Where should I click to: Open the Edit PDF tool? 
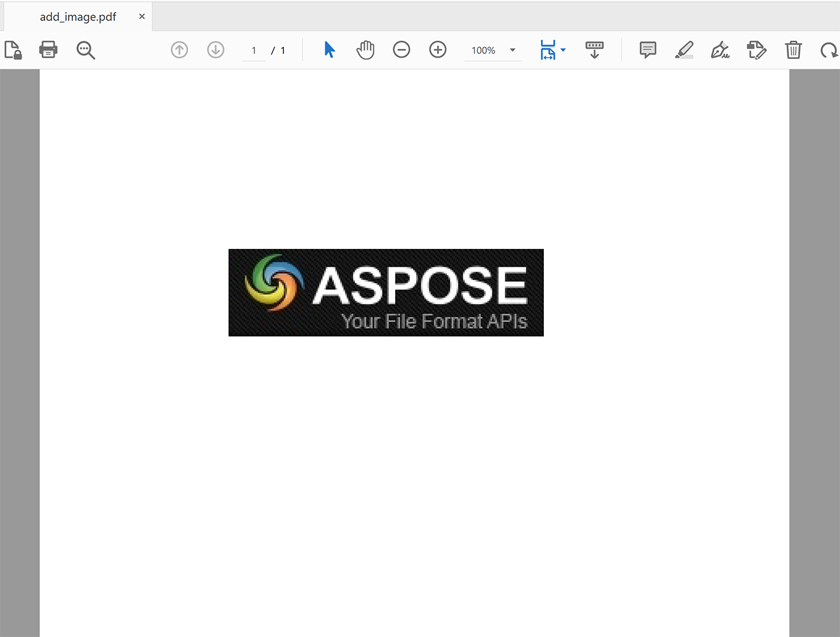756,50
